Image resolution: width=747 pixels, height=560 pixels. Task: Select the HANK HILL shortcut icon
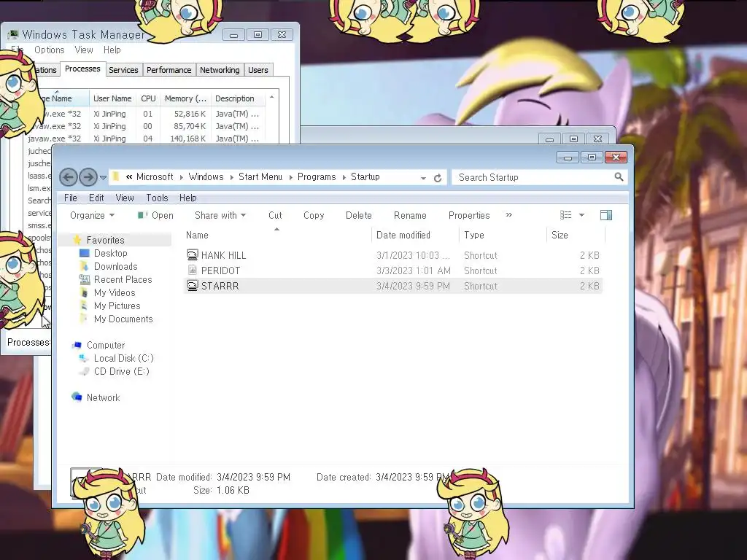(192, 254)
